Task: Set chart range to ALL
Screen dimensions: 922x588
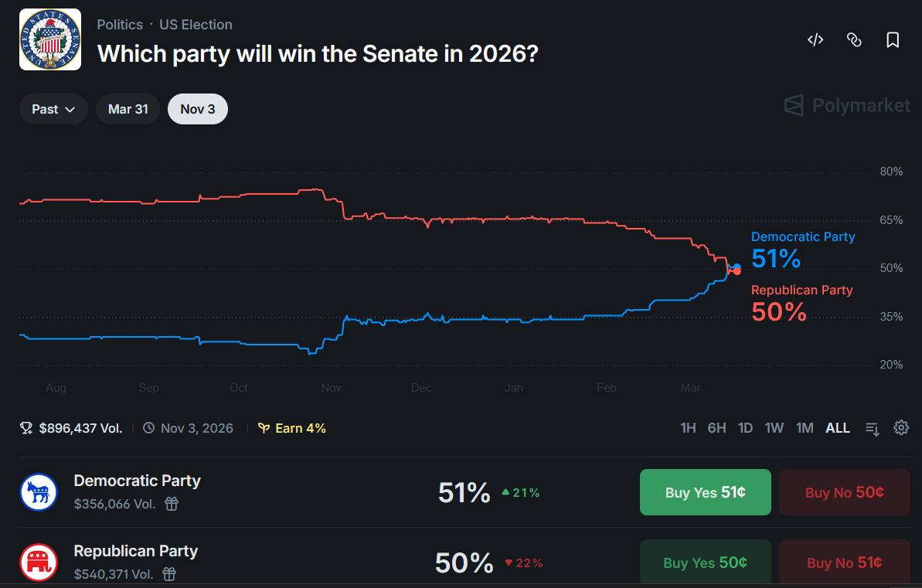Action: [838, 428]
